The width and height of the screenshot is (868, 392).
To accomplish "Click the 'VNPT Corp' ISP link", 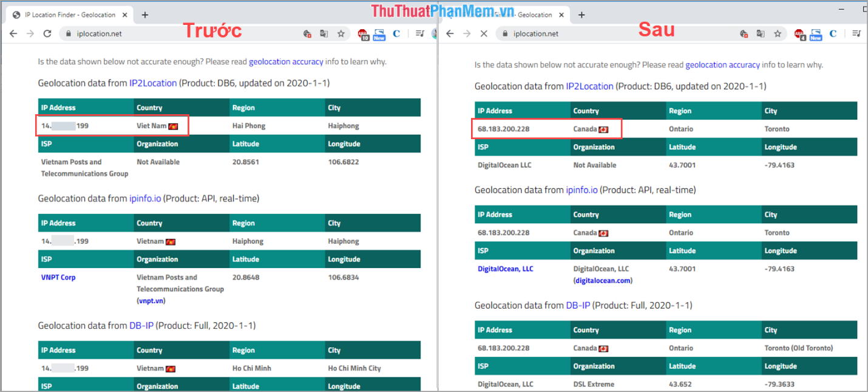I will 58,277.
